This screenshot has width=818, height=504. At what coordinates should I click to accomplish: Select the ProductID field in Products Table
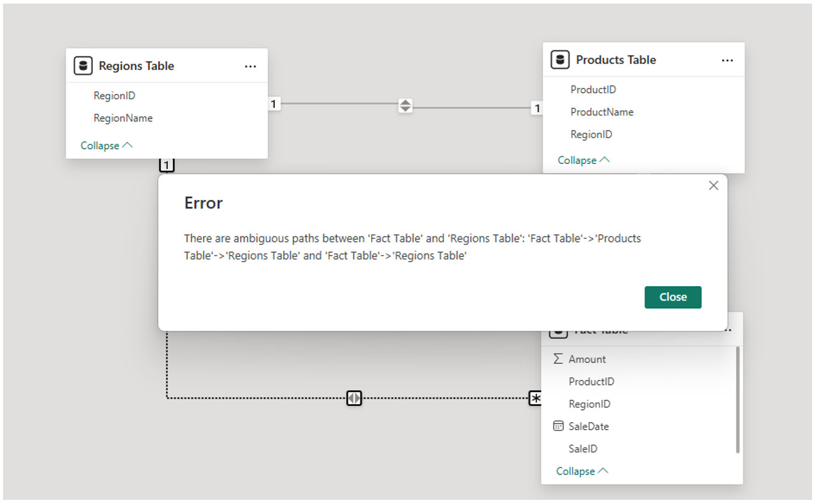tap(593, 90)
